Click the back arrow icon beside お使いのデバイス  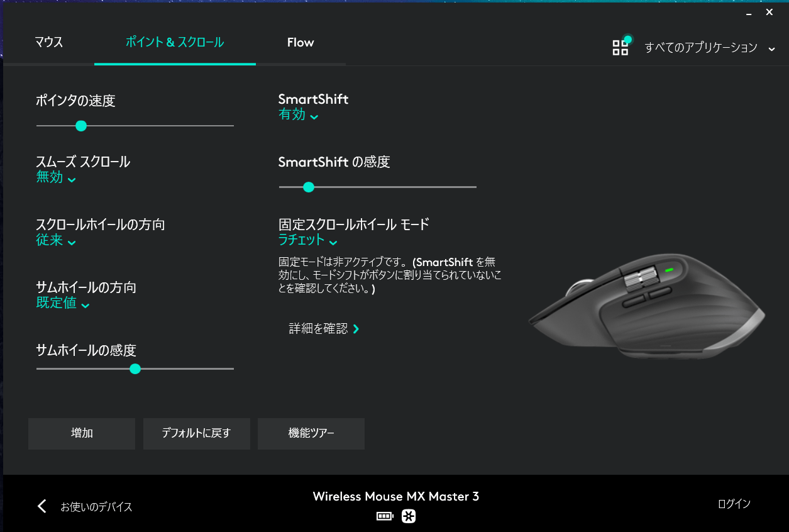point(42,506)
